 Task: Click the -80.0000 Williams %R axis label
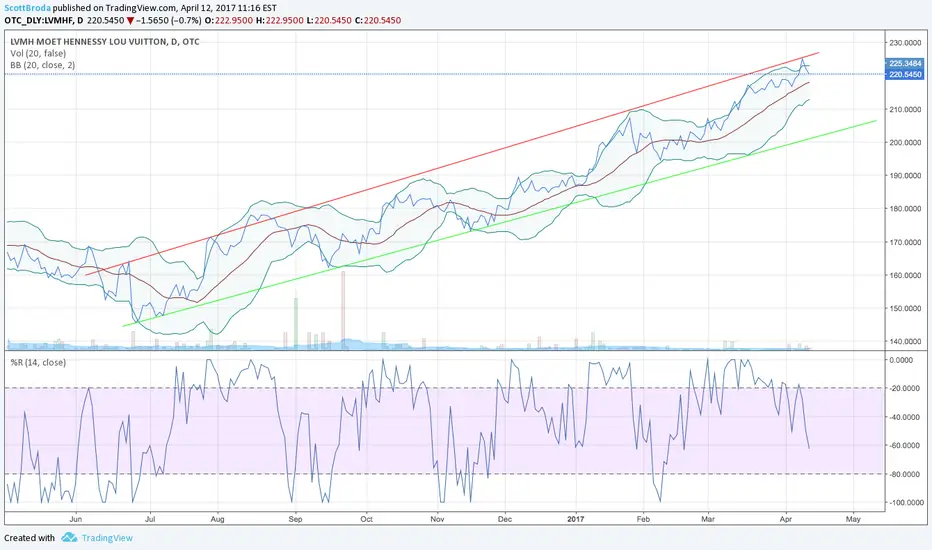click(907, 474)
